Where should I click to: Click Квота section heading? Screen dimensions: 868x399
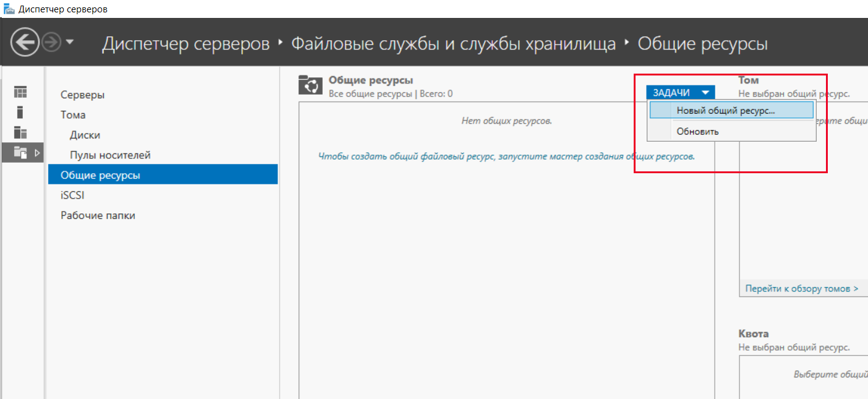point(754,333)
